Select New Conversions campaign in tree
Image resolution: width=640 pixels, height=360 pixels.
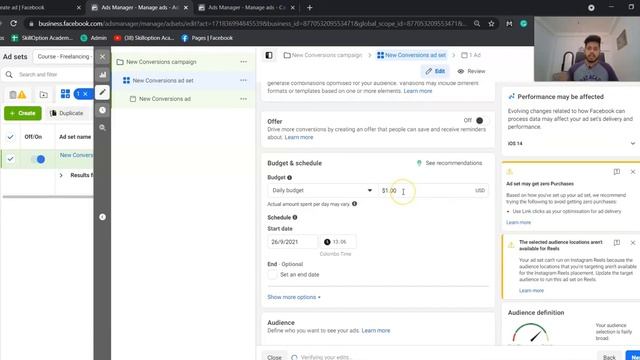click(x=161, y=62)
